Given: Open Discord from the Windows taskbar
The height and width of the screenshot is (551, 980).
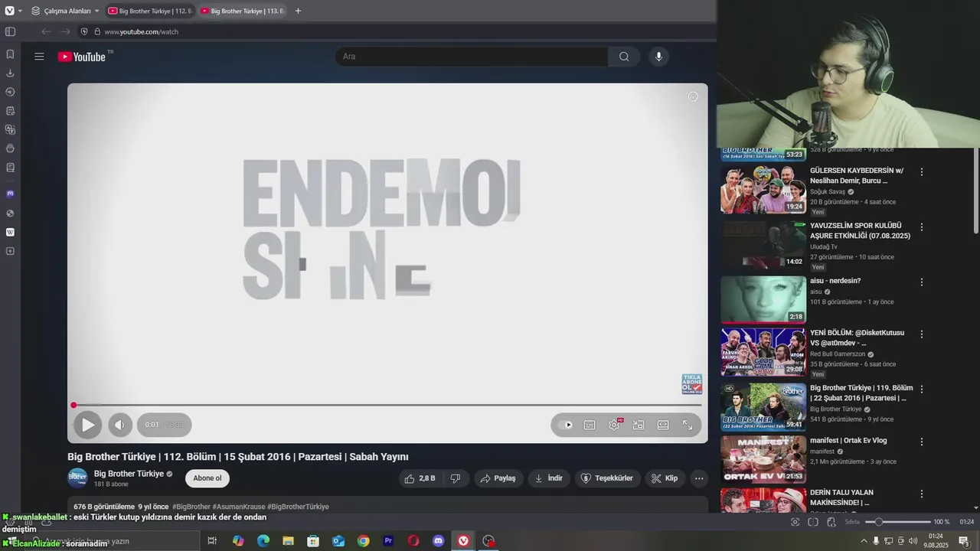Looking at the screenshot, I should [x=438, y=541].
